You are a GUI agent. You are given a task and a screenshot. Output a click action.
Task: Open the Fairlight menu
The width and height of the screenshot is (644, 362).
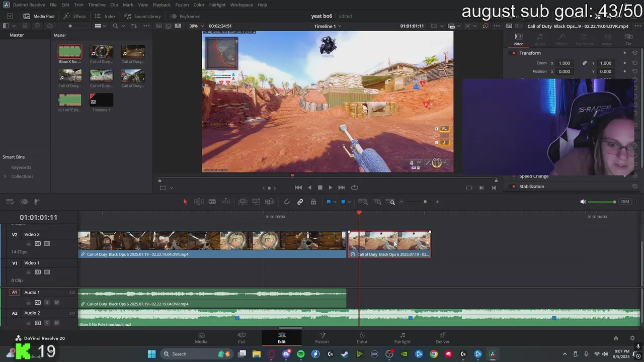pos(217,5)
